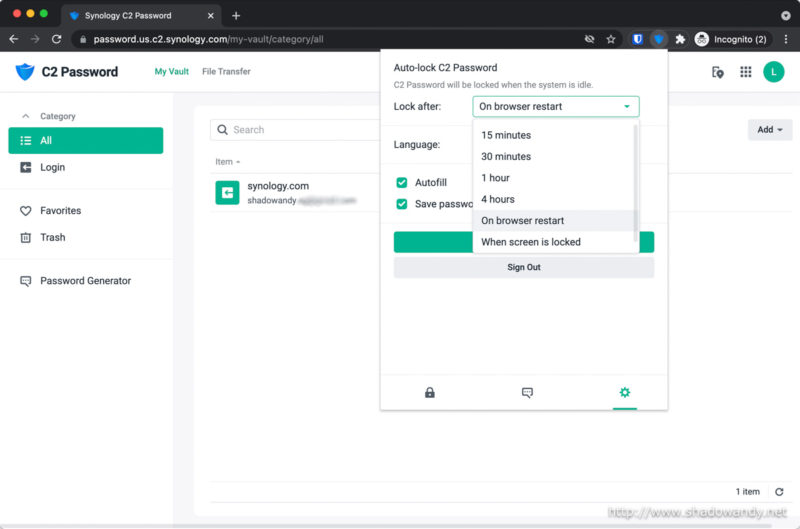Select the settings gear tab in popup
800x529 pixels.
coord(624,393)
